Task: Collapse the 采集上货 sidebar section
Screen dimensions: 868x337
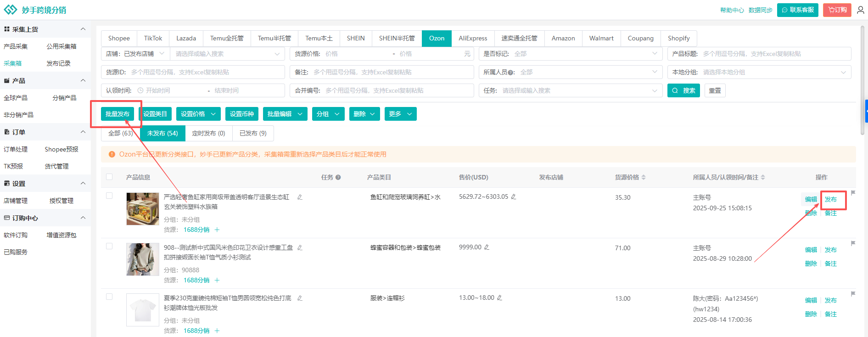Action: [x=83, y=29]
